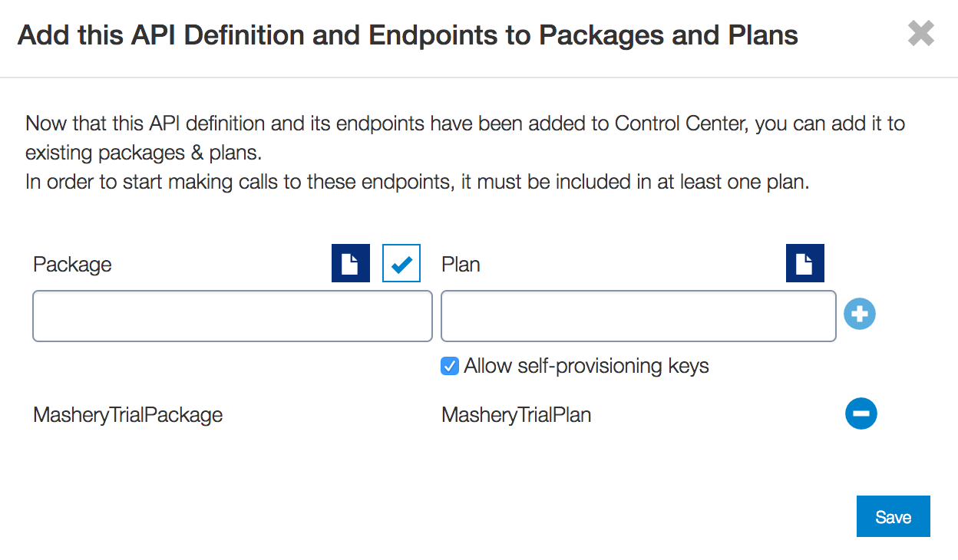
Task: Open the Package selection field
Action: coord(233,315)
